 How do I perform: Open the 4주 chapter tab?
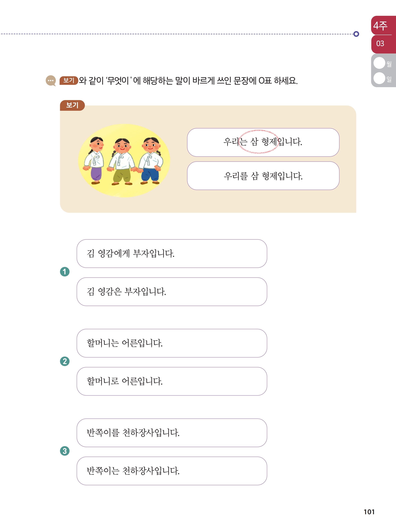[383, 25]
